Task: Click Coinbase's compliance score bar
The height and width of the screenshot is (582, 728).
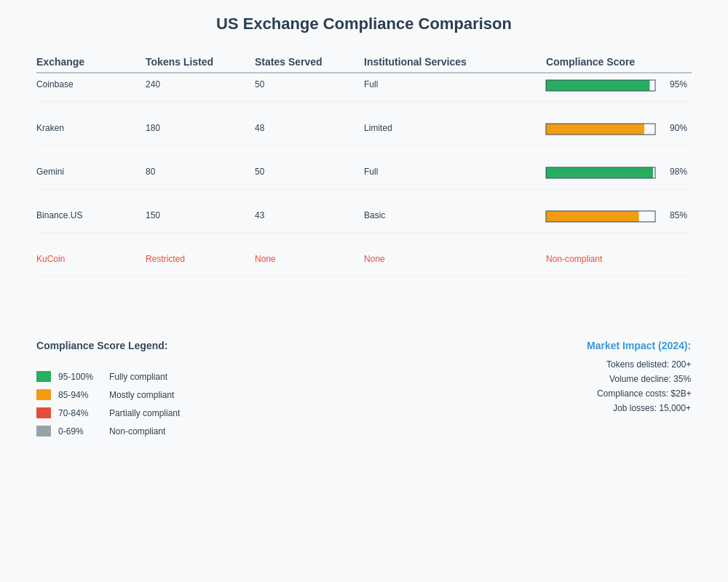Action: [x=600, y=86]
